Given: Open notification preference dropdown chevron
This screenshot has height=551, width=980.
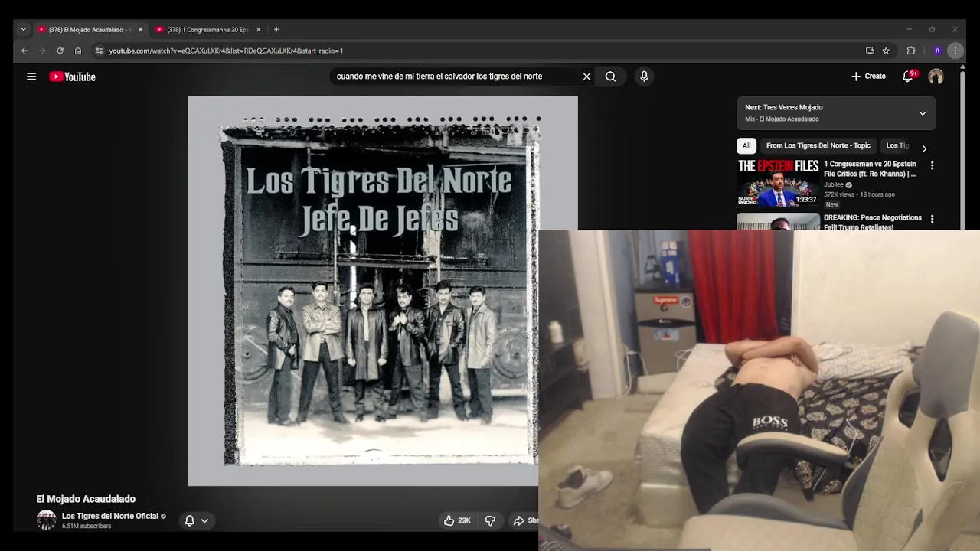Looking at the screenshot, I should pos(204,520).
